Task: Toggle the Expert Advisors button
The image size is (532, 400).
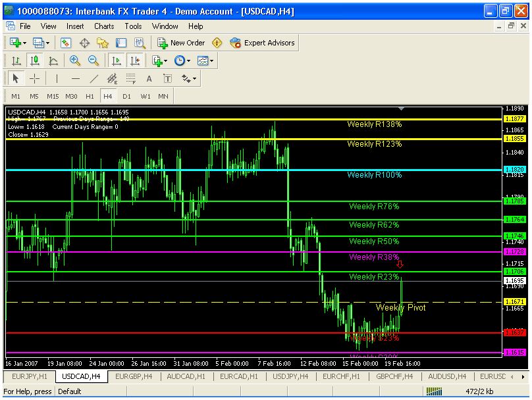Action: click(x=263, y=43)
